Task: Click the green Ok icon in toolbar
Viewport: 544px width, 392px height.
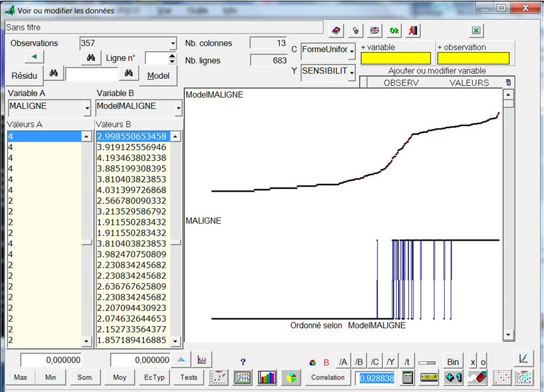Action: pyautogui.click(x=394, y=30)
